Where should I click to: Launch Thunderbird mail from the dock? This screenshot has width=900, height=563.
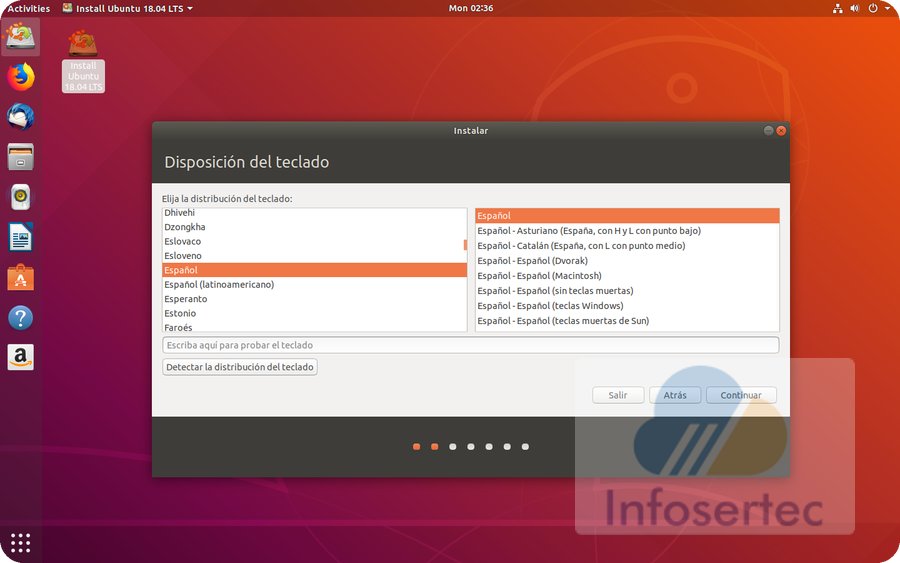(x=20, y=117)
